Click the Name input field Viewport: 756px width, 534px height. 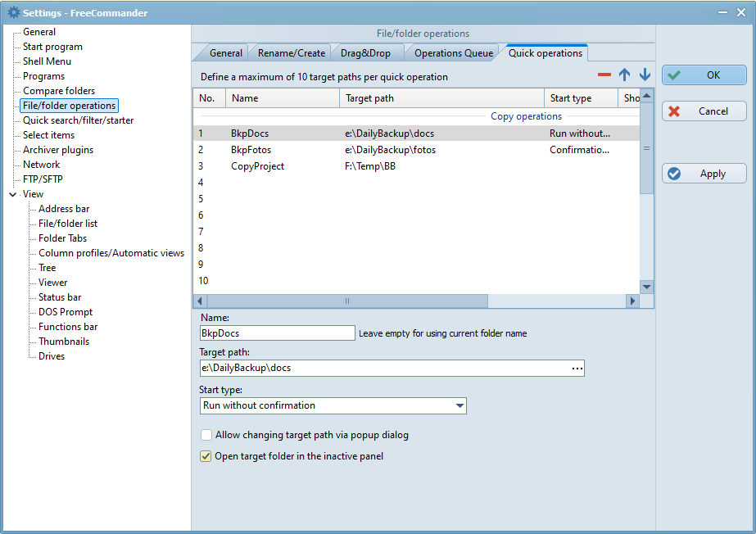(x=277, y=333)
